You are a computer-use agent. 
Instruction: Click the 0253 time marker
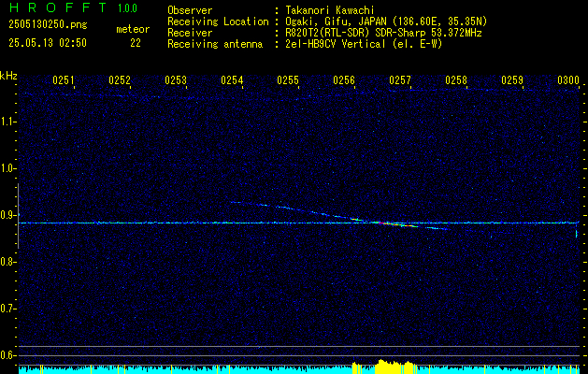pos(176,79)
